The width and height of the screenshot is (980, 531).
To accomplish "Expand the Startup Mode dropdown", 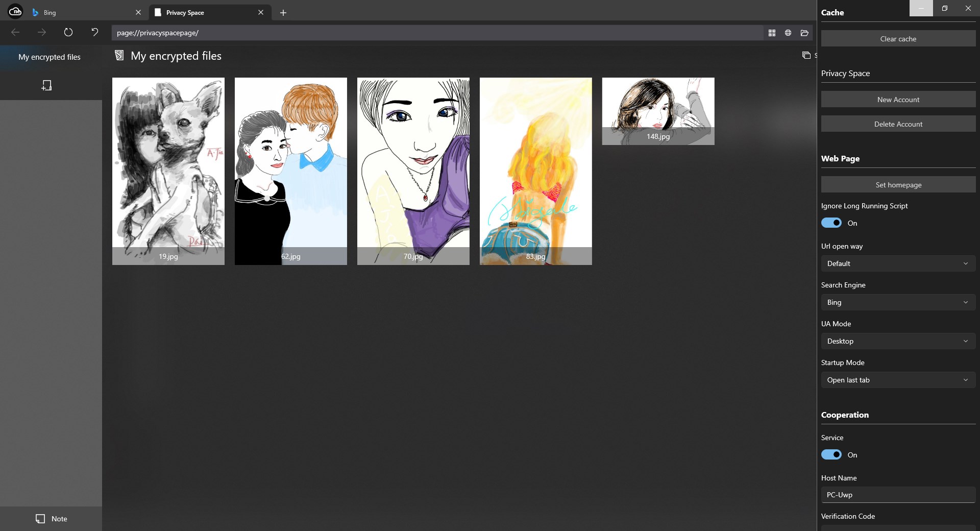I will pos(898,380).
